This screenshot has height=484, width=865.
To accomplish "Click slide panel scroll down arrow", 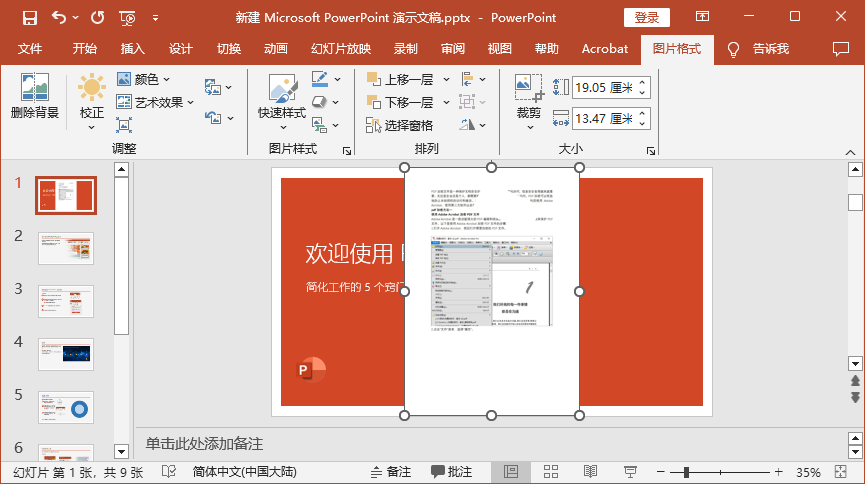I will pos(121,451).
